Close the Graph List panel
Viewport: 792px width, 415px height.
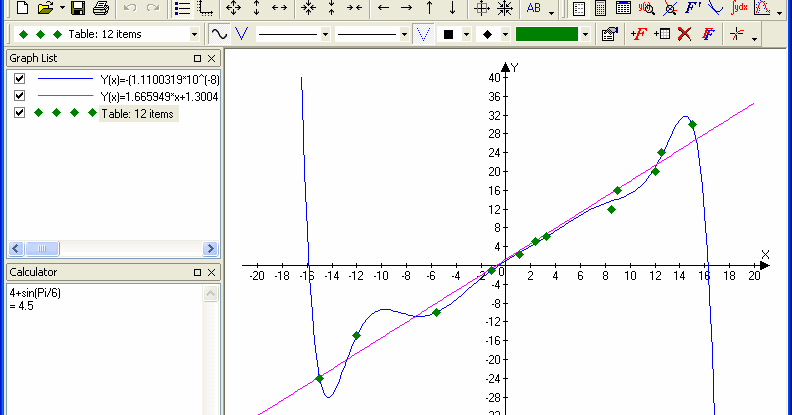[212, 59]
